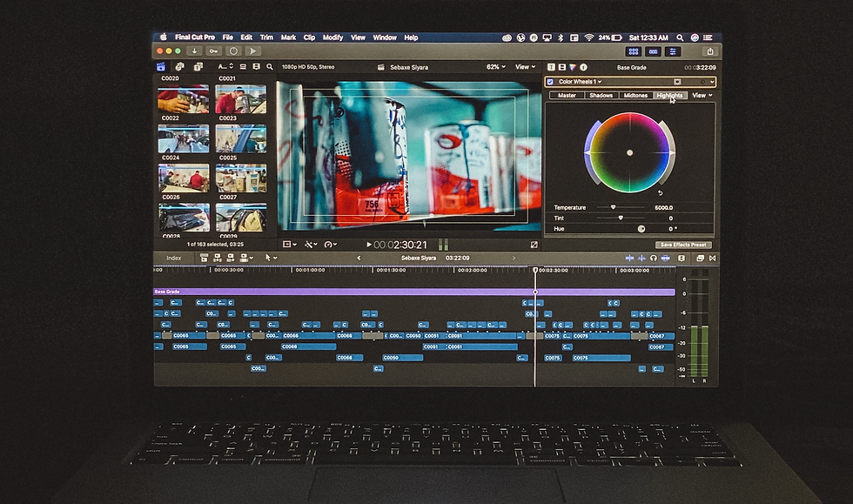Click the connect clip to storyline icon
This screenshot has height=504, width=853.
tap(204, 258)
